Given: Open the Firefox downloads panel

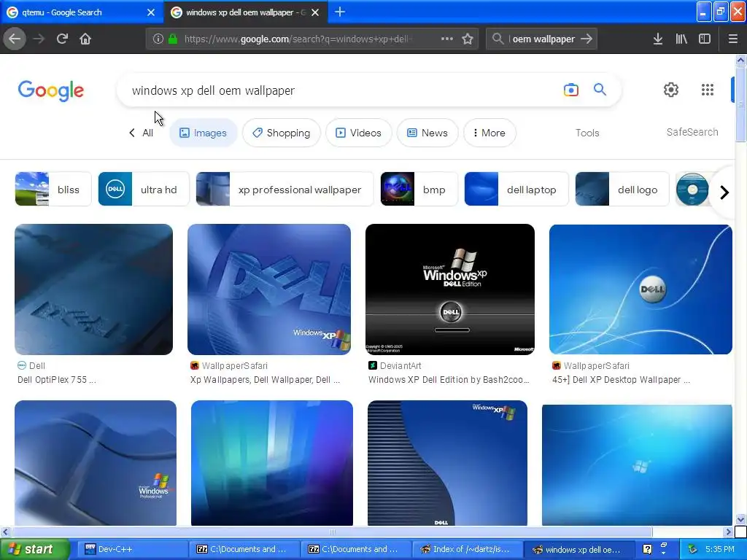Looking at the screenshot, I should 658,39.
